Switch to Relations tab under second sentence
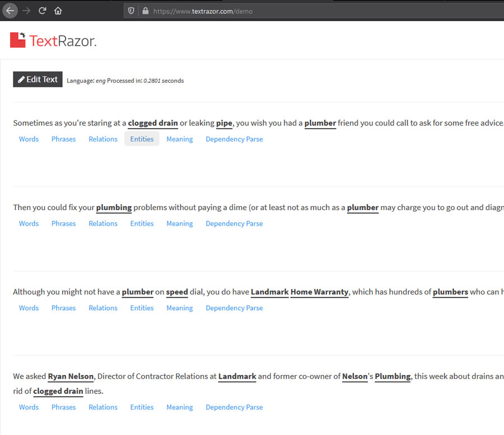The width and height of the screenshot is (504, 435). coord(103,223)
